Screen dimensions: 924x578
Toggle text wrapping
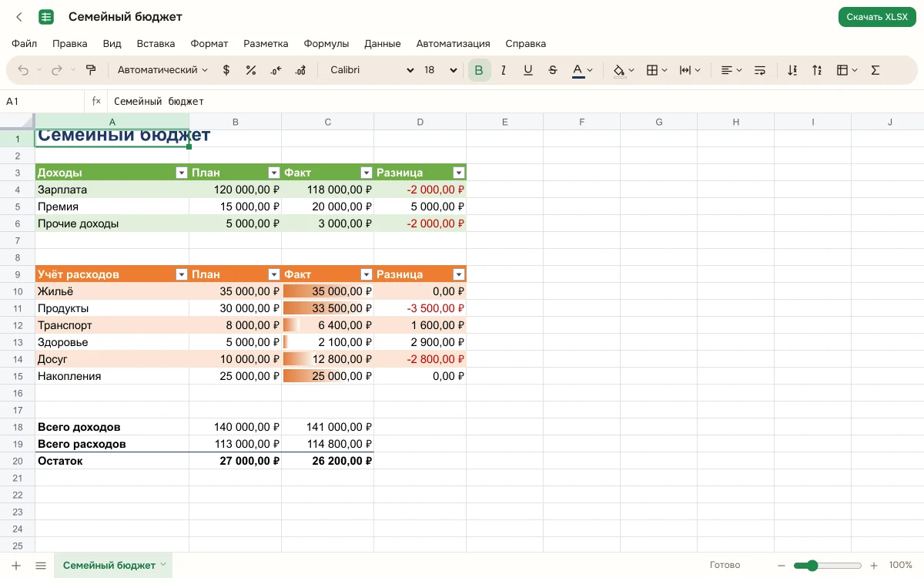pyautogui.click(x=760, y=70)
